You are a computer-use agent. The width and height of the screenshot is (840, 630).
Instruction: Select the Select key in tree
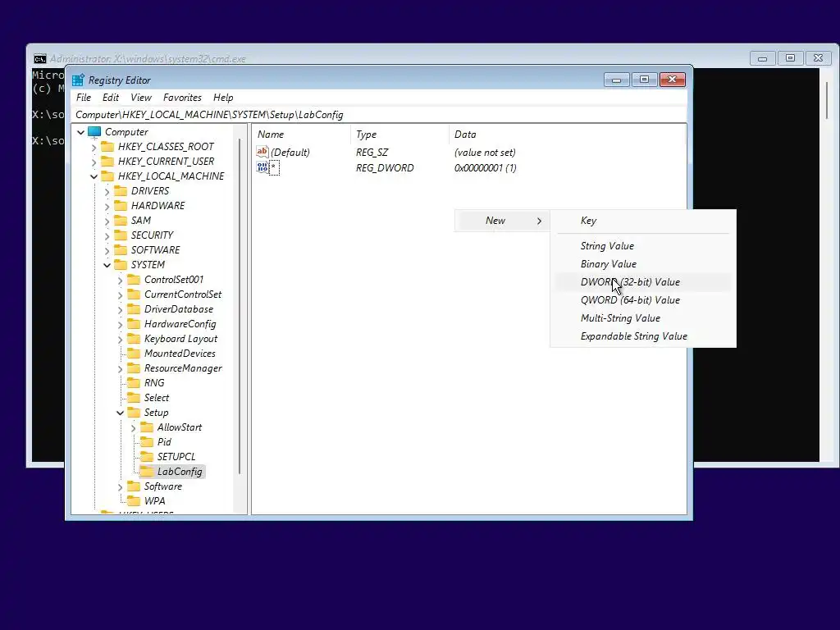click(157, 398)
